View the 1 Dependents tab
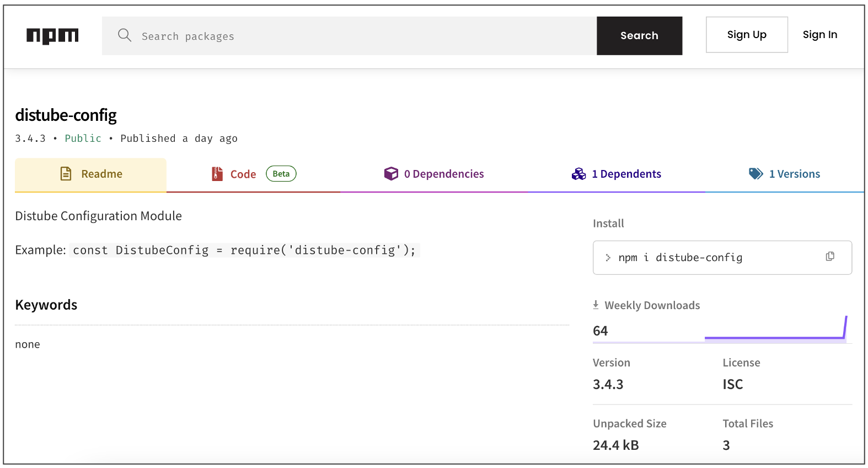The width and height of the screenshot is (868, 468). (x=626, y=174)
